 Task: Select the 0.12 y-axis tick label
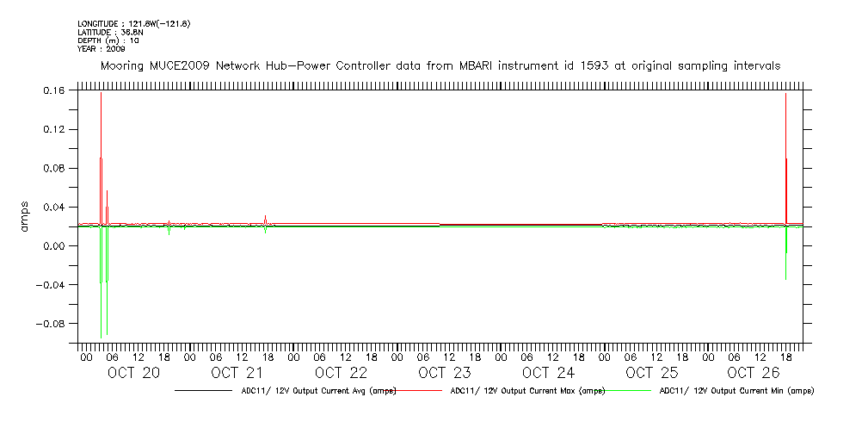point(53,129)
